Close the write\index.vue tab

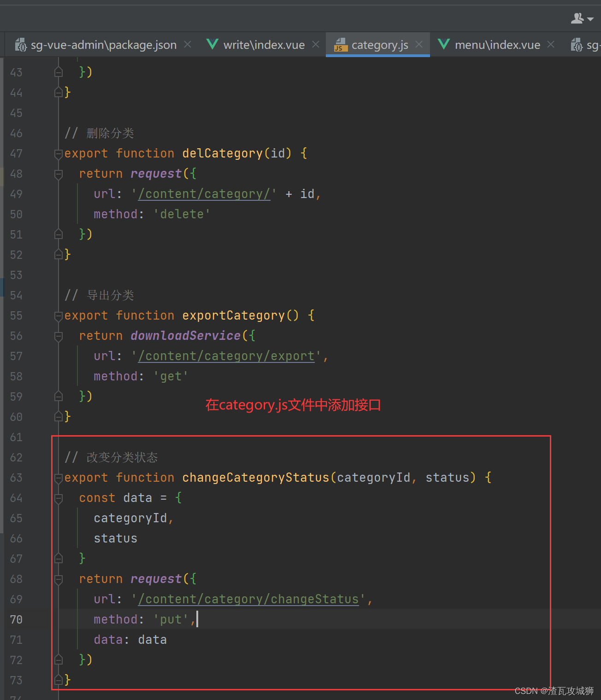point(316,44)
